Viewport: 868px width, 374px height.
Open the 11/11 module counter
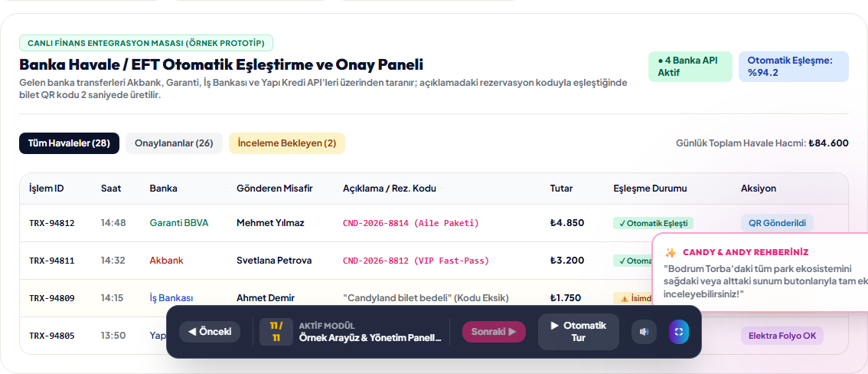pos(276,332)
